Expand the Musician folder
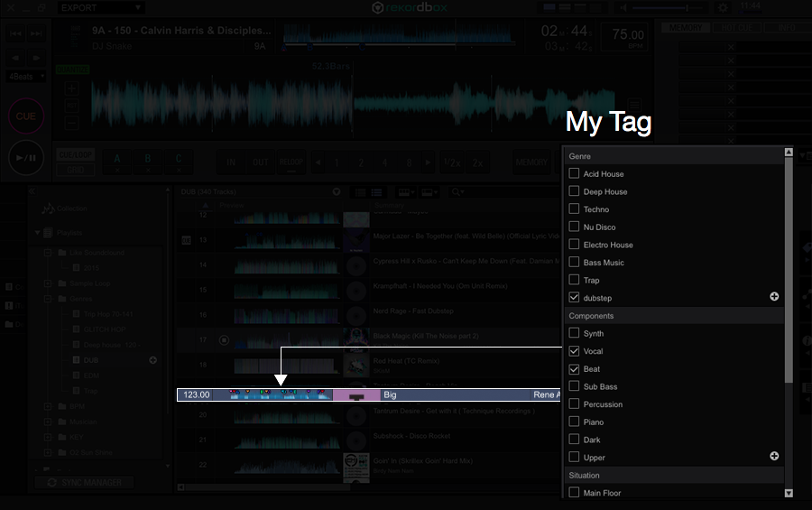This screenshot has width=812, height=510. 48,422
